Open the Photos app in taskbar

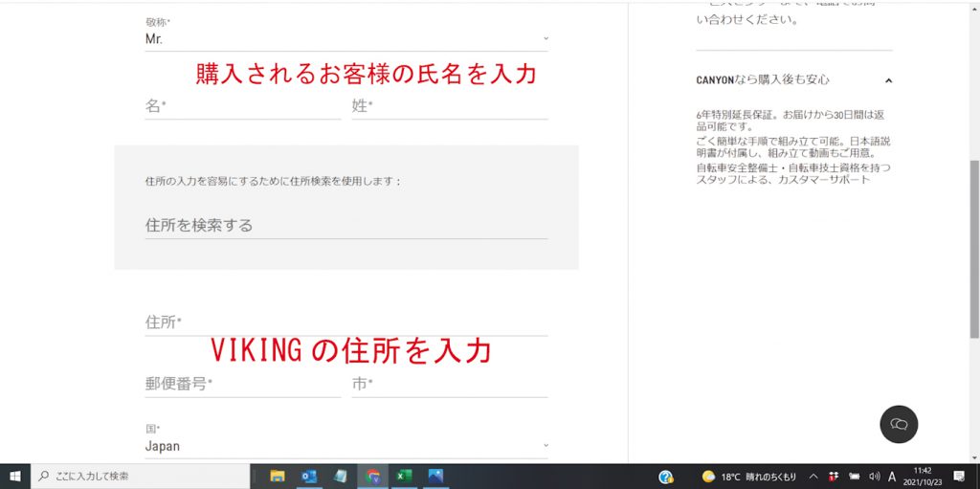click(x=435, y=476)
